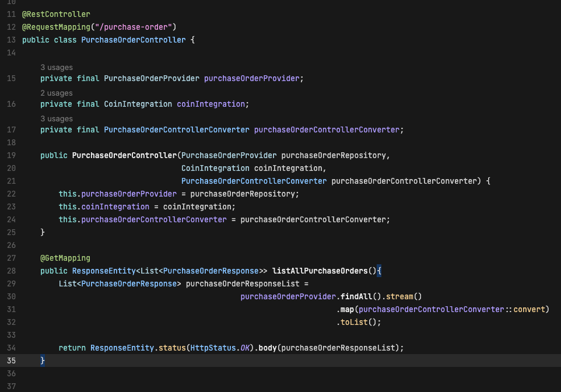The image size is (561, 392).
Task: Click this.purchaseOrderProvider assignment on line 22
Action: [118, 194]
